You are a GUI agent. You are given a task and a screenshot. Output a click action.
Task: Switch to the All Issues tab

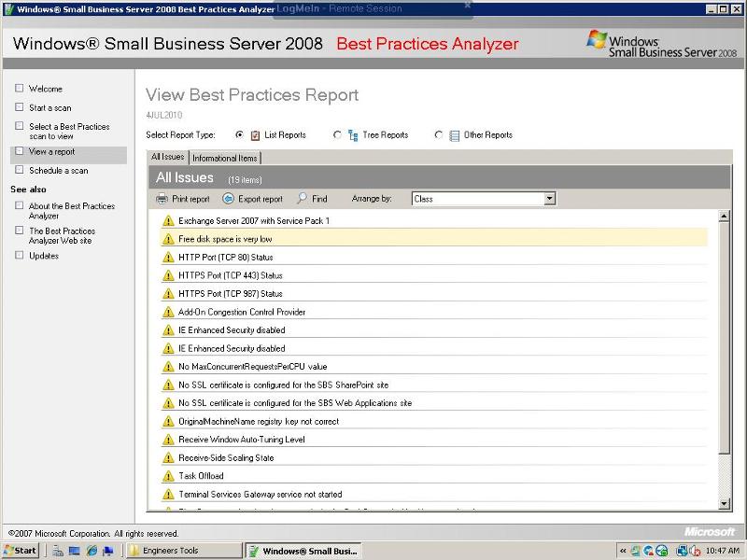pyautogui.click(x=168, y=157)
